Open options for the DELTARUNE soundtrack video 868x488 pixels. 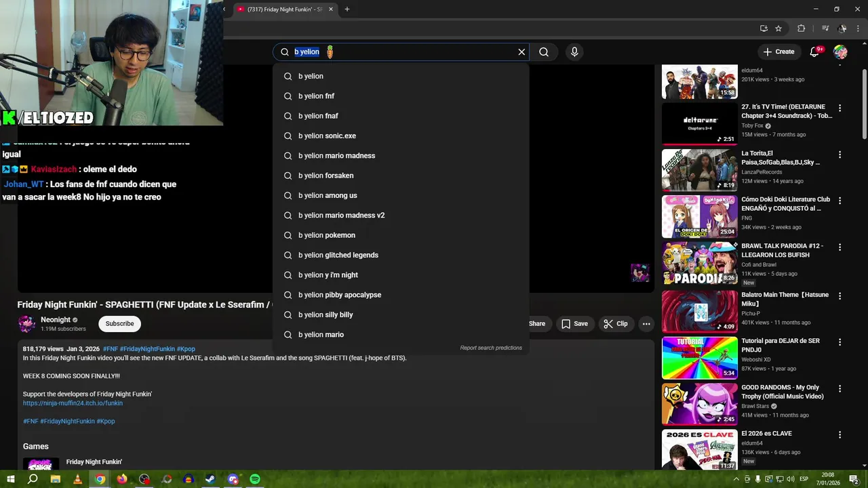[840, 108]
